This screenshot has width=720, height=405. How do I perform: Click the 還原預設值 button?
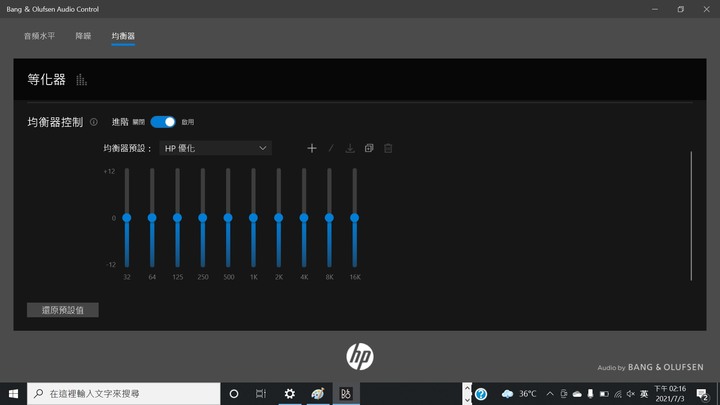(x=62, y=310)
